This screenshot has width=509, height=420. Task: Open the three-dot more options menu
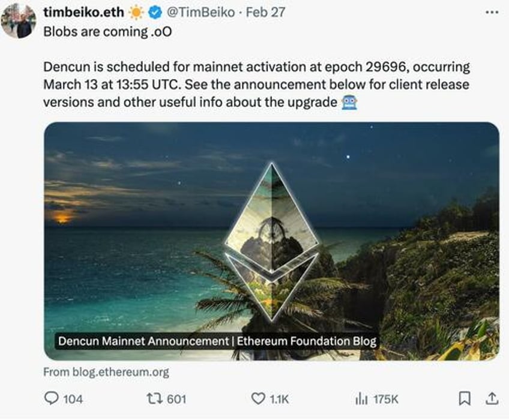tap(492, 13)
